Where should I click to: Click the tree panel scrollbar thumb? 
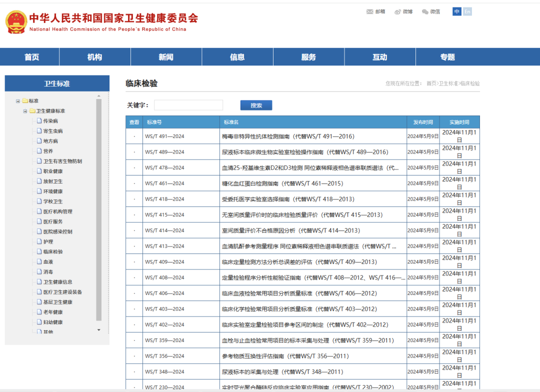[99, 210]
